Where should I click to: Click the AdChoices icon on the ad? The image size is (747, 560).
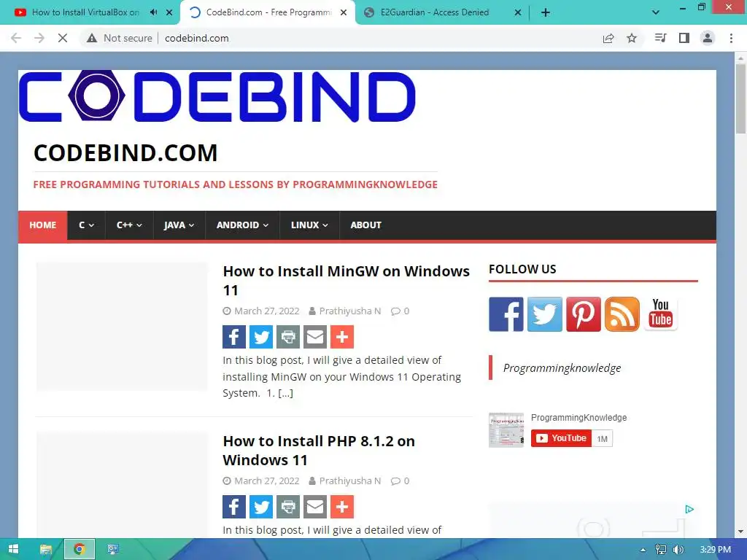[689, 510]
